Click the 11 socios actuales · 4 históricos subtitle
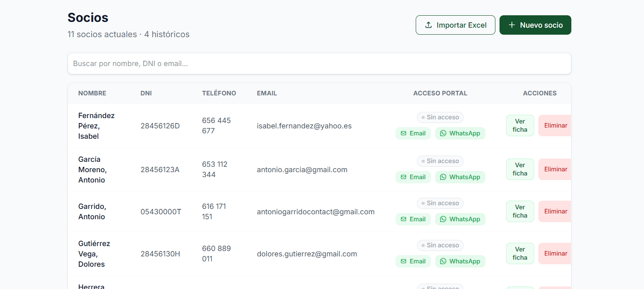 coord(128,34)
